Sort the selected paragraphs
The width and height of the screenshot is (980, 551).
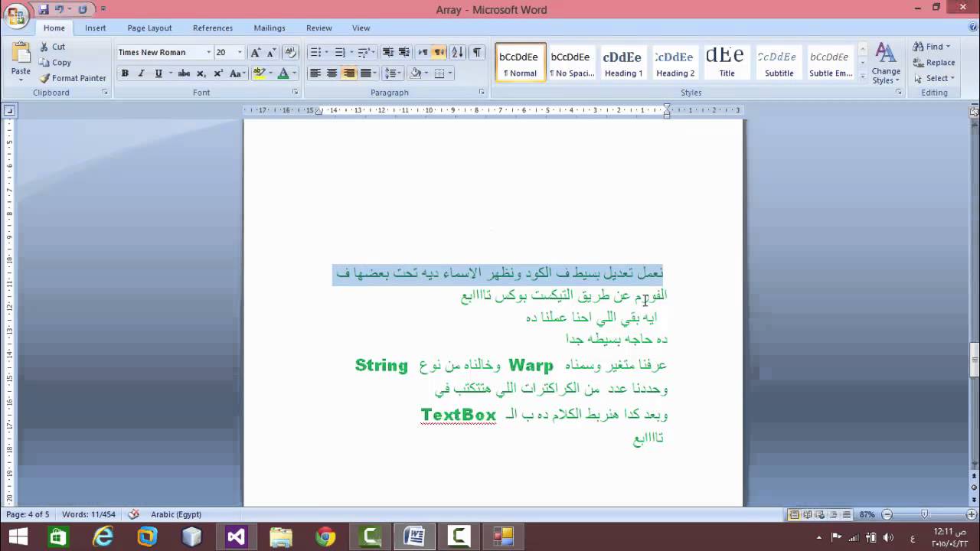click(x=458, y=53)
